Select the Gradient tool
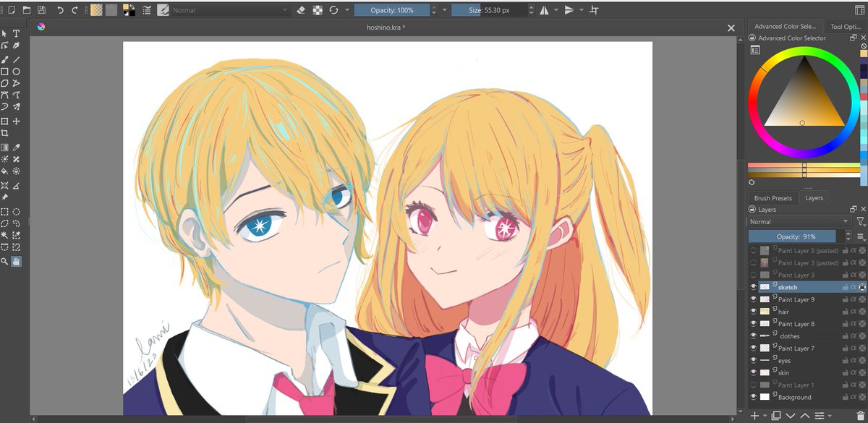The image size is (868, 423). click(x=4, y=148)
